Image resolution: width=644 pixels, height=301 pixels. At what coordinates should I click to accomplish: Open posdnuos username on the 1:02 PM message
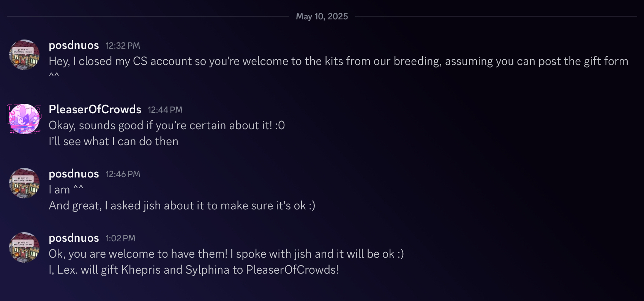pos(74,238)
